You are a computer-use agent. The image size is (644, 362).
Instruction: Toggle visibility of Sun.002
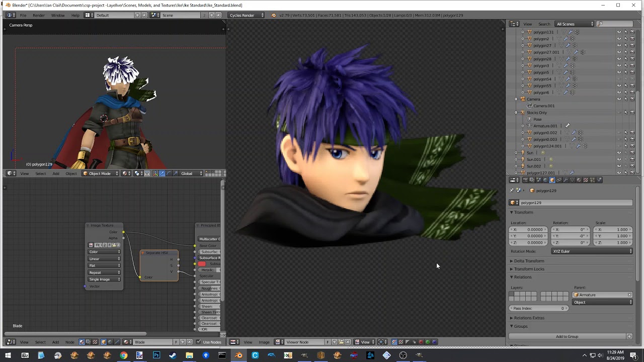click(x=619, y=166)
